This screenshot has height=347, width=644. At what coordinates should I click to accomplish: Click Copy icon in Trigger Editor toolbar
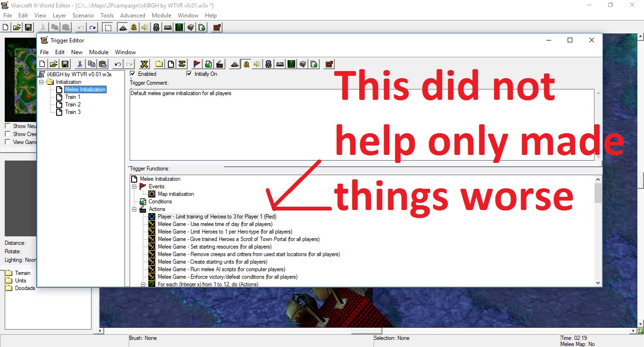[x=91, y=64]
